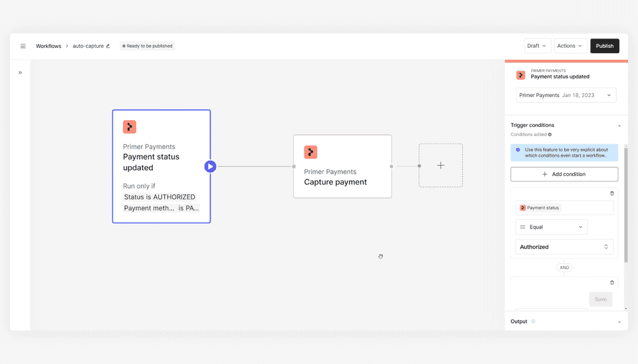Click the Payment status field chip
Image resolution: width=638 pixels, height=364 pixels.
coord(540,208)
